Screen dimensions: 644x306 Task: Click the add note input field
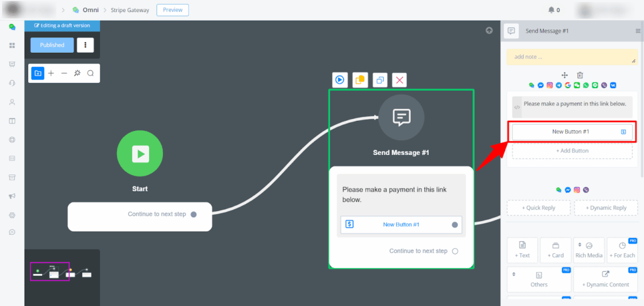(572, 57)
